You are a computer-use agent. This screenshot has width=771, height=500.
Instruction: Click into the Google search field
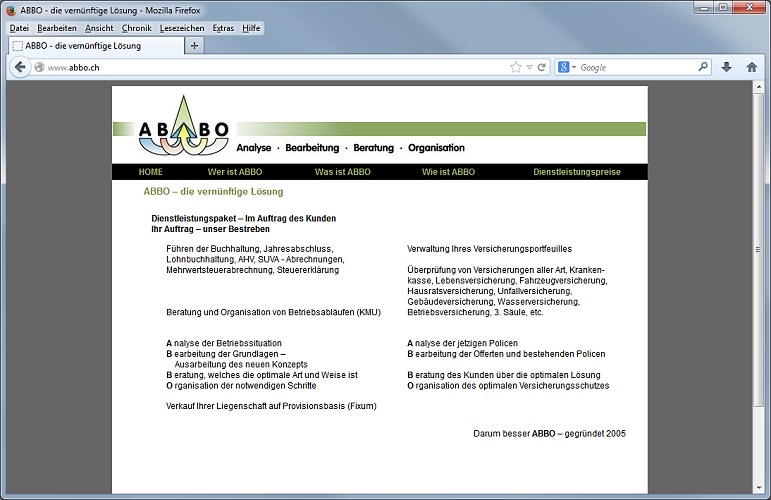point(637,67)
